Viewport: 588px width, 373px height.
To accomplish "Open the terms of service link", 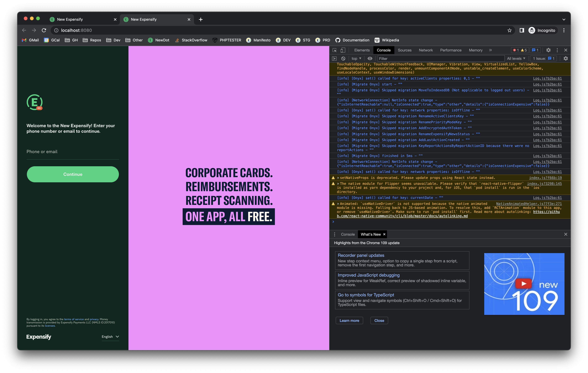I will (x=74, y=319).
